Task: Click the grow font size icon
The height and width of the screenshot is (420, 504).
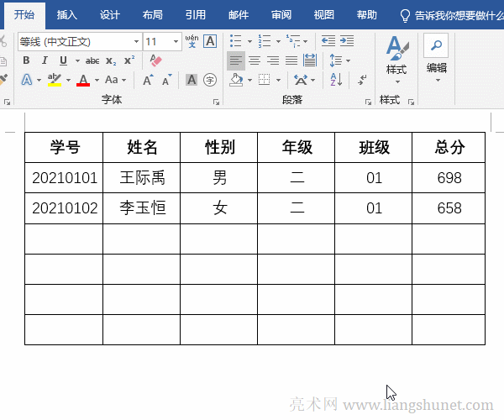Action: pyautogui.click(x=148, y=80)
